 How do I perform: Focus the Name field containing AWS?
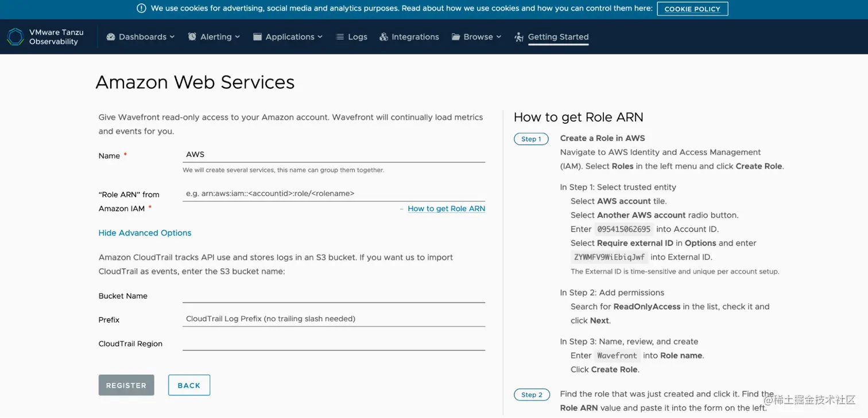tap(334, 154)
